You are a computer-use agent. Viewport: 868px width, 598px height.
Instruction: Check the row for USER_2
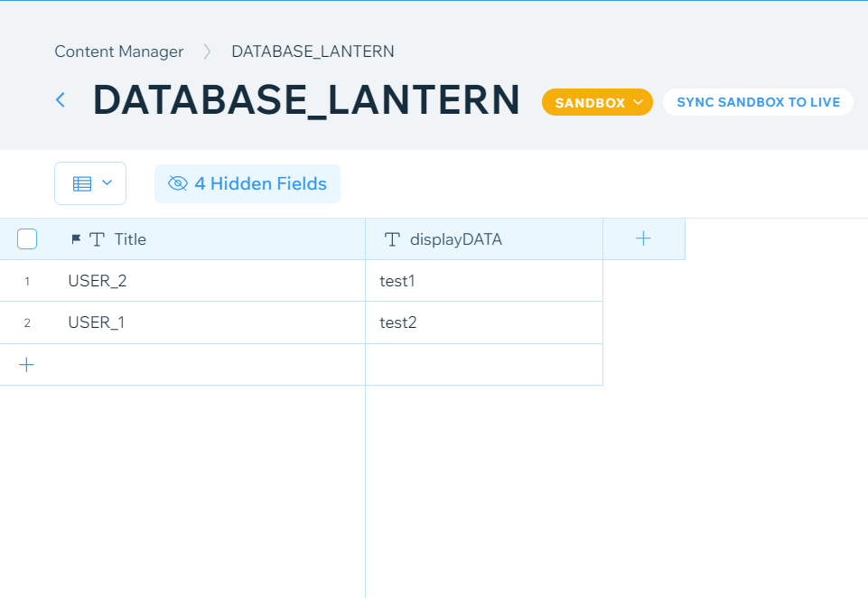pos(27,281)
